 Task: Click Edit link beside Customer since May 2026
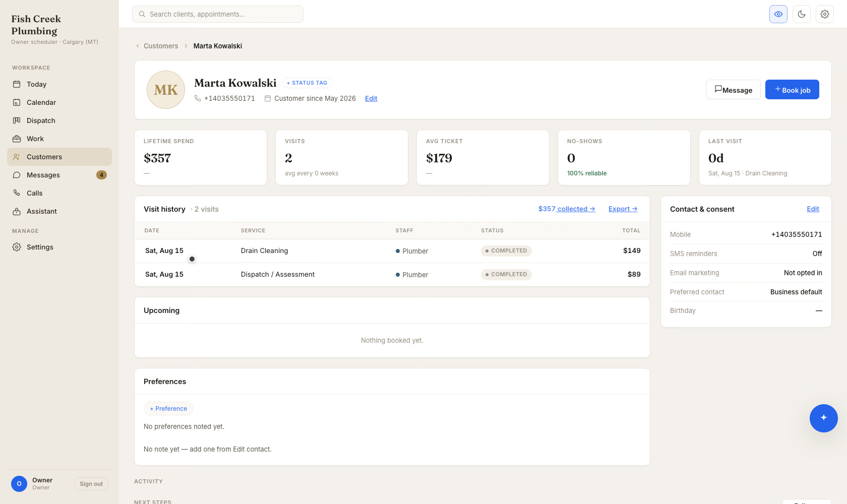click(371, 98)
